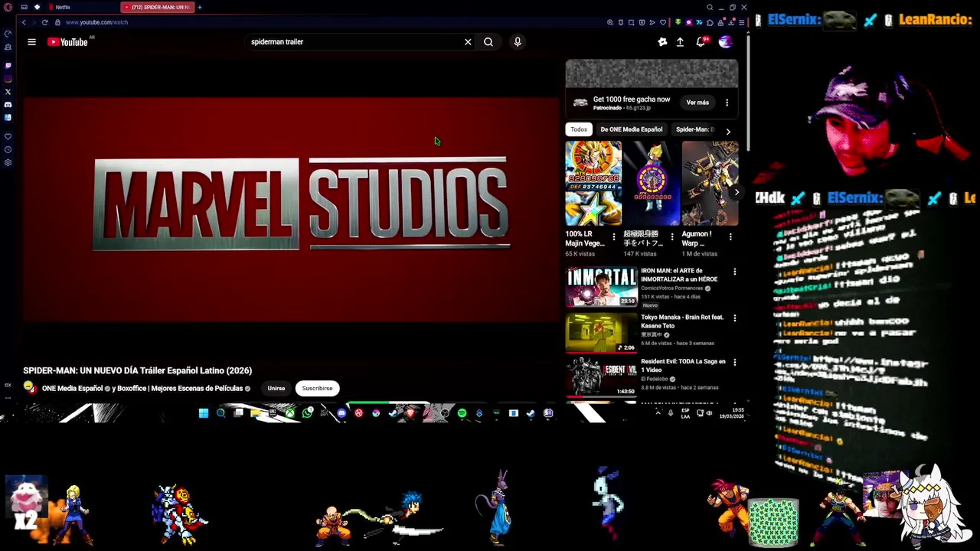The image size is (980, 551).
Task: Open X in the Opera sidebar
Action: [8, 92]
